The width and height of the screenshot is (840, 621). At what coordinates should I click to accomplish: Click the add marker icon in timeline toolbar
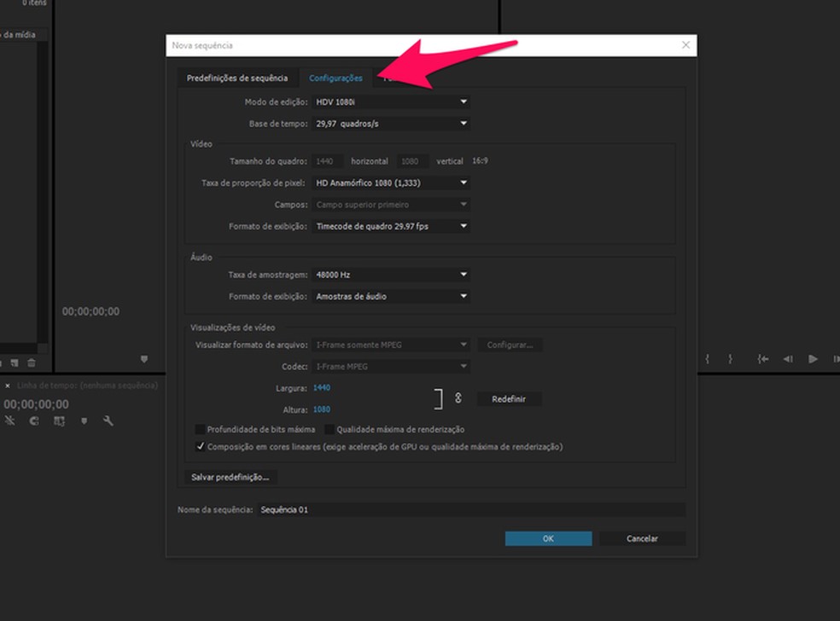pos(84,421)
